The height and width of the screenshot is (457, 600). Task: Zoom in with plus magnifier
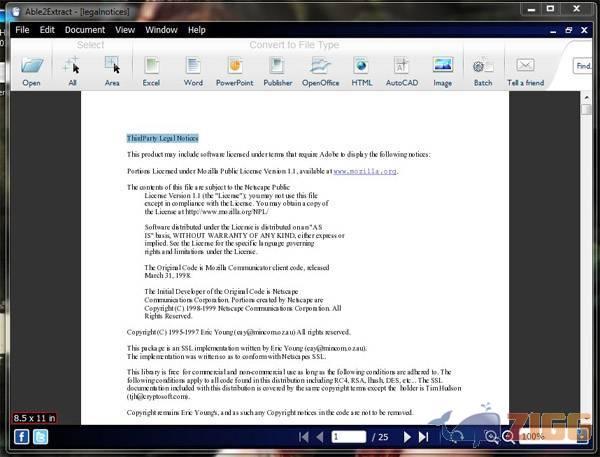coord(491,437)
